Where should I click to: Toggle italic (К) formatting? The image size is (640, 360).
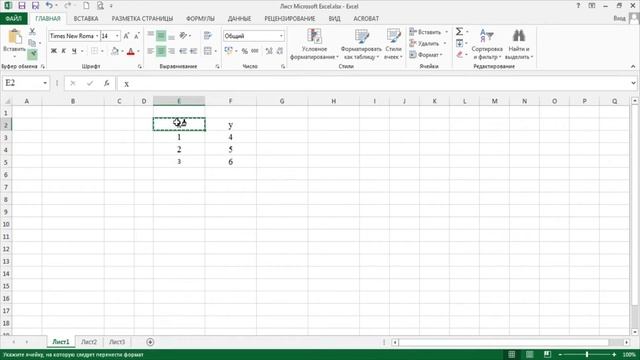(64, 51)
